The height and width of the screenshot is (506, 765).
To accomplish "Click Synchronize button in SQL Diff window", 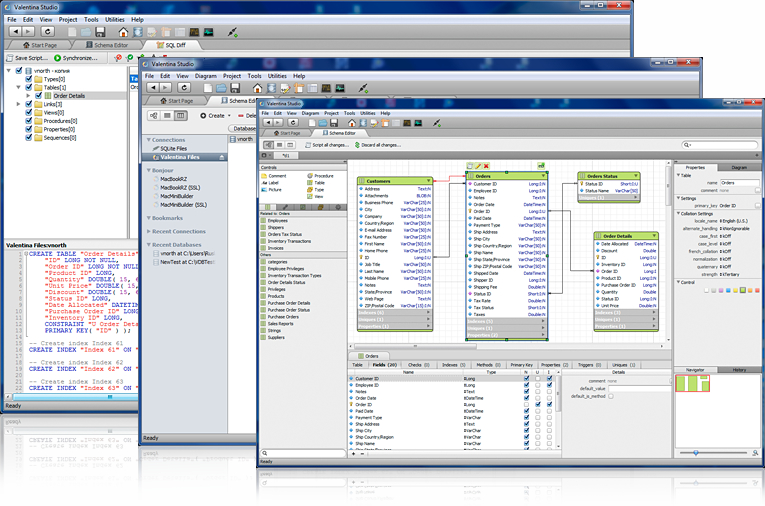I will 76,58.
